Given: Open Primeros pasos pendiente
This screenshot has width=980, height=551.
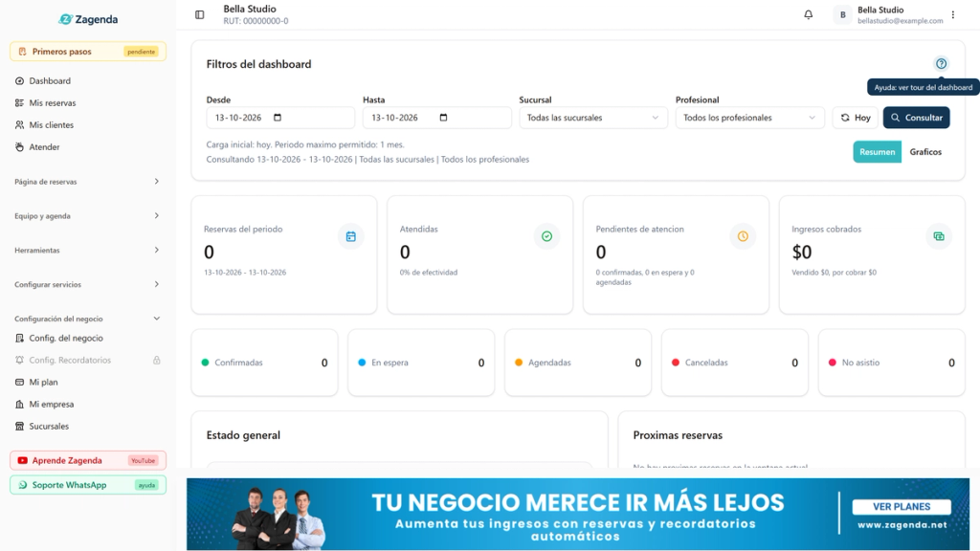Looking at the screenshot, I should point(88,52).
